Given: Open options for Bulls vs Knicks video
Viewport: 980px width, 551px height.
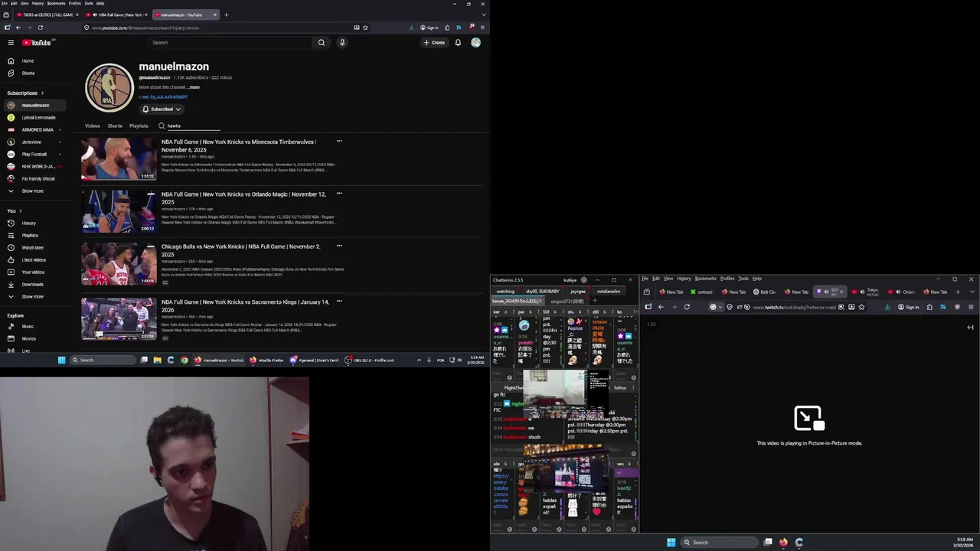Looking at the screenshot, I should pyautogui.click(x=339, y=246).
